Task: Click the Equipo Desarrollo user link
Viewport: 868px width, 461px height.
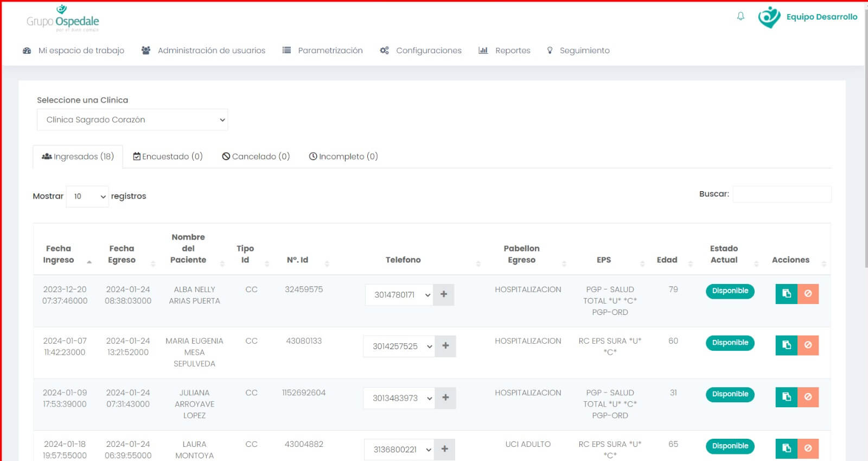Action: pos(821,17)
